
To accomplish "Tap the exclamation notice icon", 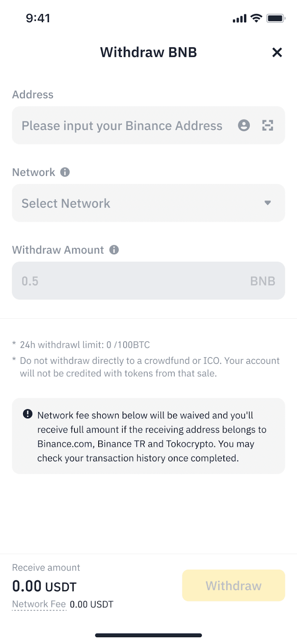I will (x=27, y=414).
